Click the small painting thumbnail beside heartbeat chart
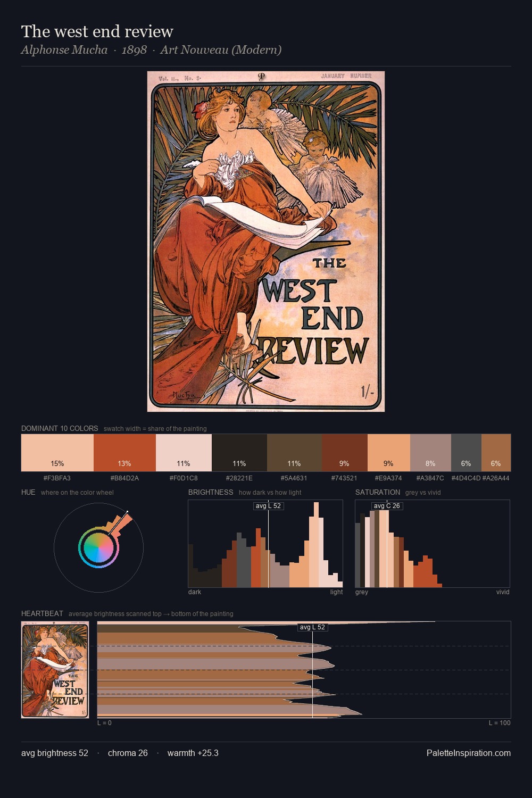This screenshot has width=532, height=798. point(55,670)
